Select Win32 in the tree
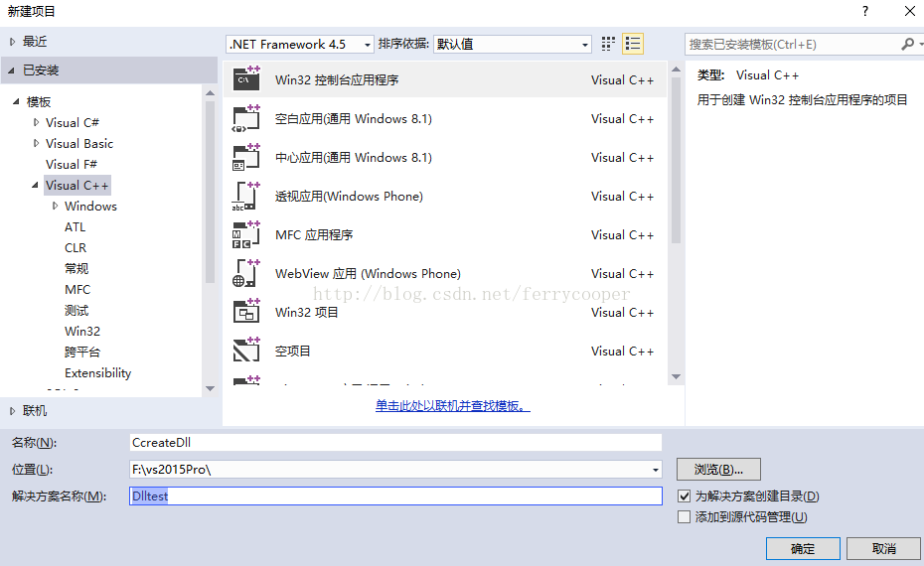Screen dimensions: 924x566 point(82,331)
